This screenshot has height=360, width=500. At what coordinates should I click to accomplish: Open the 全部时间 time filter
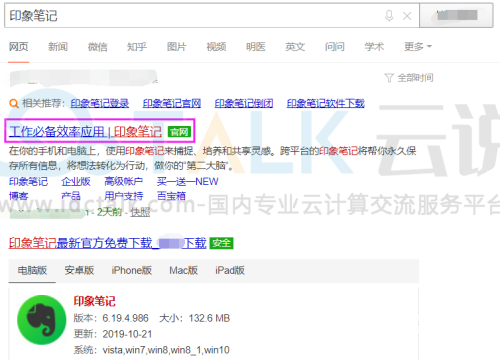coord(409,78)
